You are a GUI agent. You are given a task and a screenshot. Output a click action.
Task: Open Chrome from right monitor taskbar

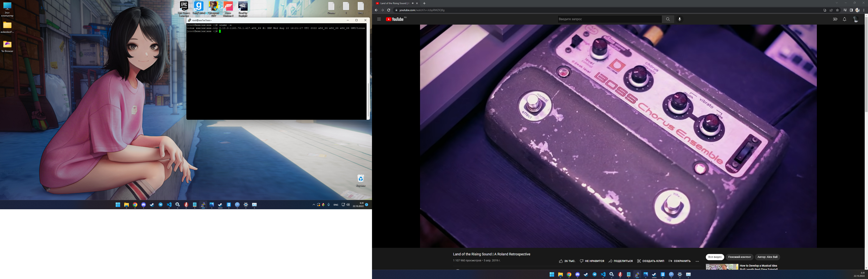[x=569, y=275]
